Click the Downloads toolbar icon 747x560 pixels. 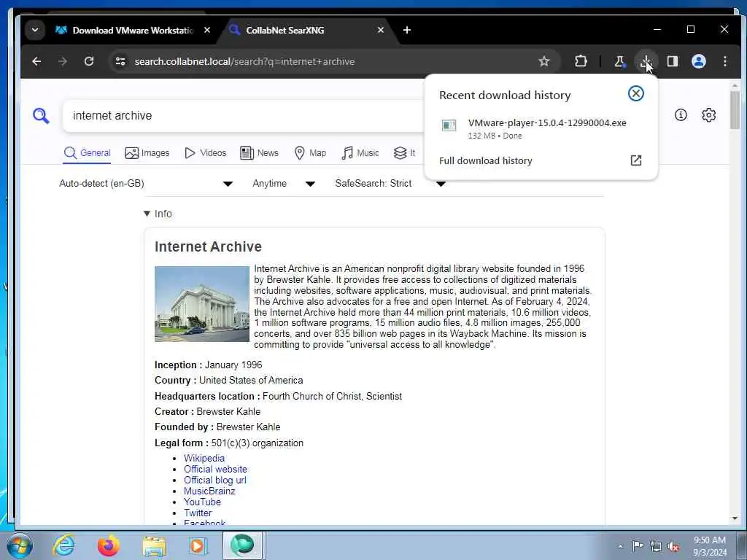646,61
